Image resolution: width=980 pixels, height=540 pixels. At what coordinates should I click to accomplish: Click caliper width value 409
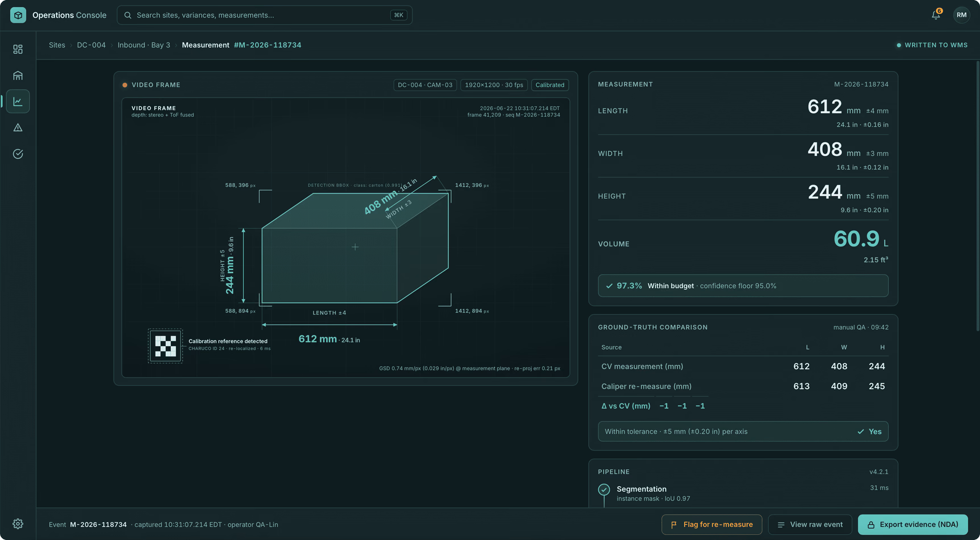(x=839, y=386)
